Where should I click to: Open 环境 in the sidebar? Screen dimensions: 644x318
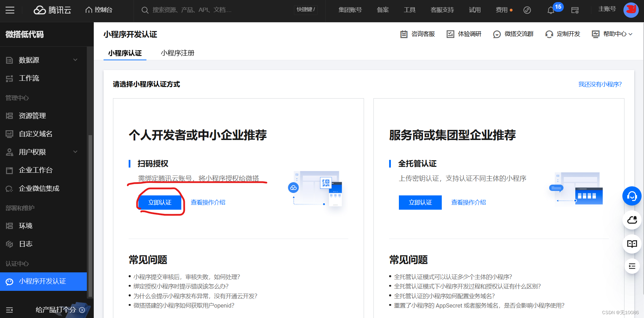(43, 226)
